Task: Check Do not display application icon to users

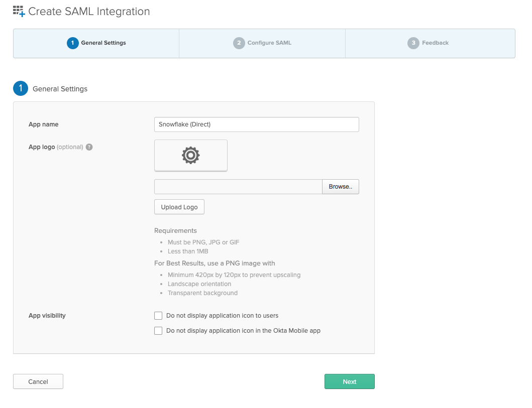Action: (x=158, y=316)
